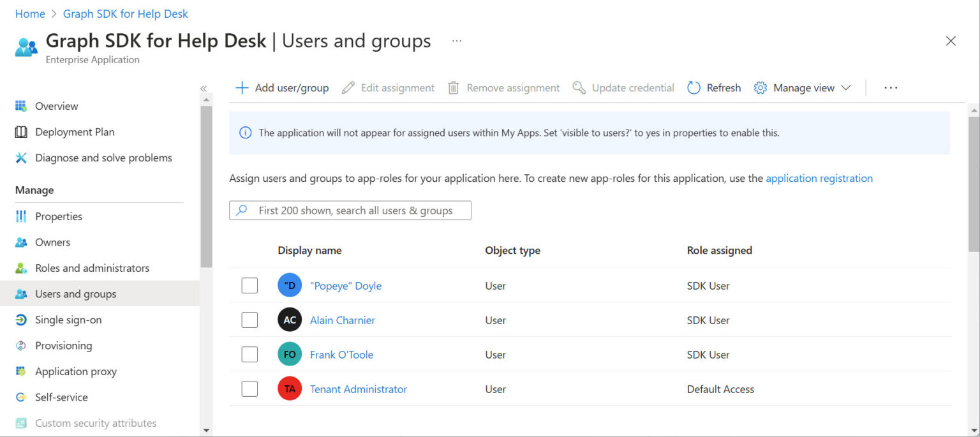The image size is (980, 437).
Task: Open the more options ellipsis in the toolbar
Action: (891, 87)
